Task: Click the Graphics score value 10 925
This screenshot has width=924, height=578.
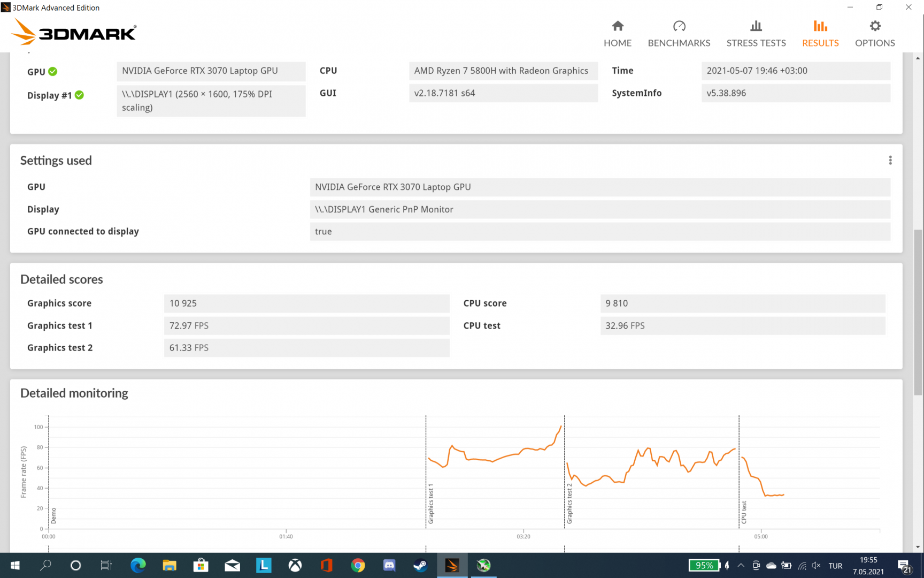Action: coord(306,303)
